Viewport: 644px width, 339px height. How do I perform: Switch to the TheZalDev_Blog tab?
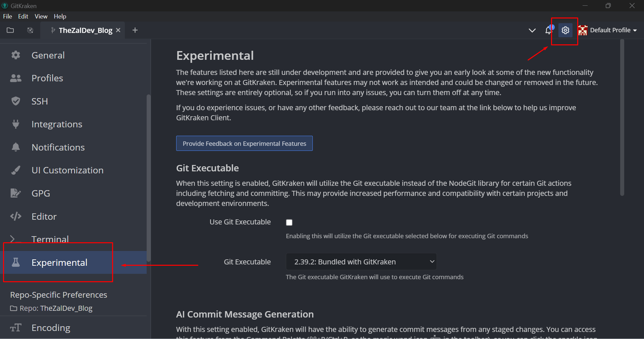coord(82,30)
